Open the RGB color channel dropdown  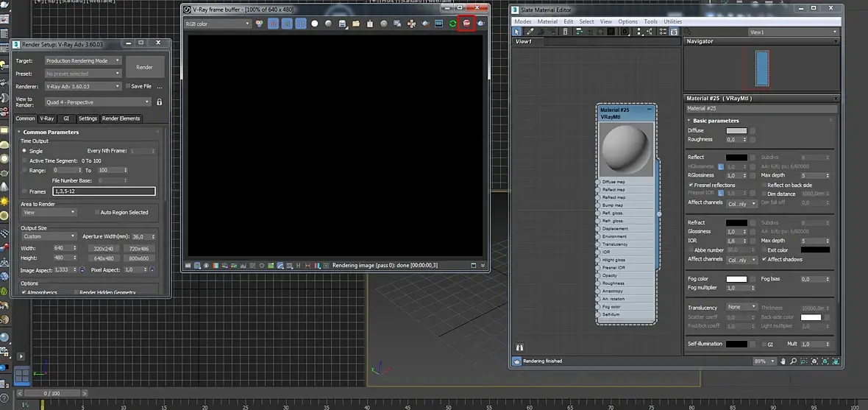[218, 24]
